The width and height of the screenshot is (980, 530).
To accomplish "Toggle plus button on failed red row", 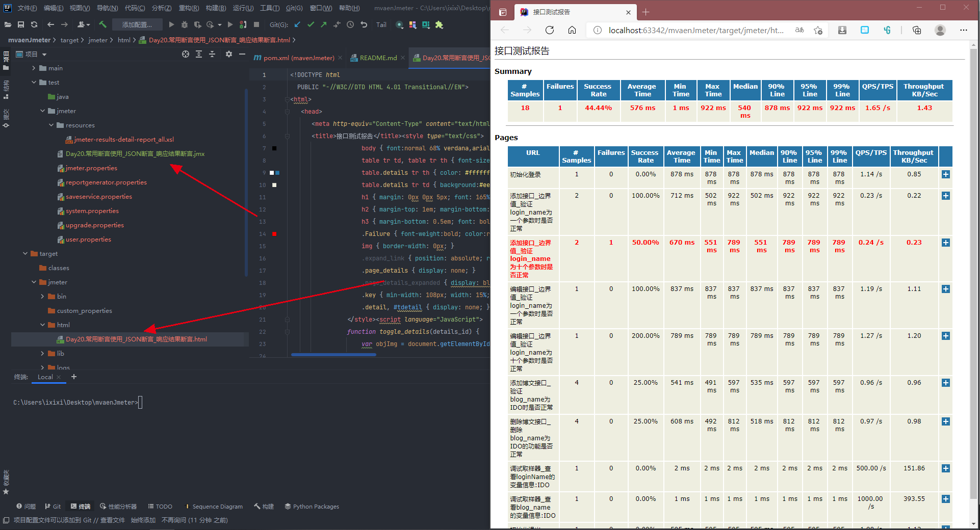I will [945, 243].
